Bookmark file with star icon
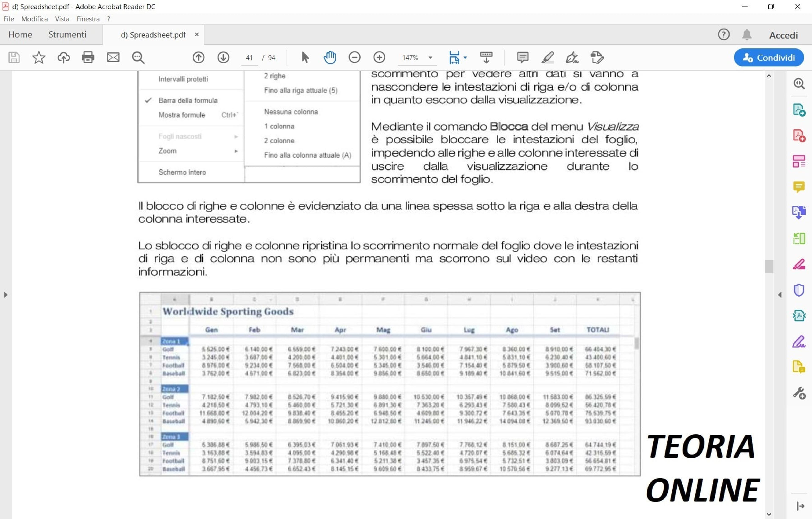This screenshot has width=812, height=519. (39, 57)
